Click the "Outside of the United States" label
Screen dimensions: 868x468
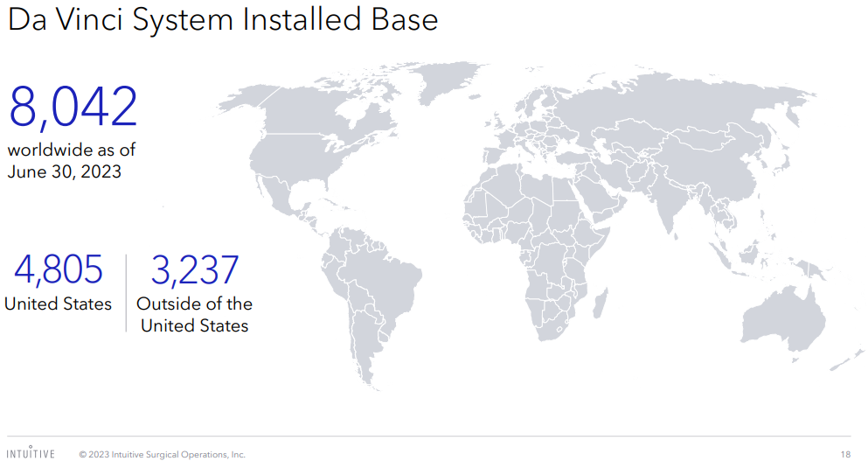[x=194, y=315]
